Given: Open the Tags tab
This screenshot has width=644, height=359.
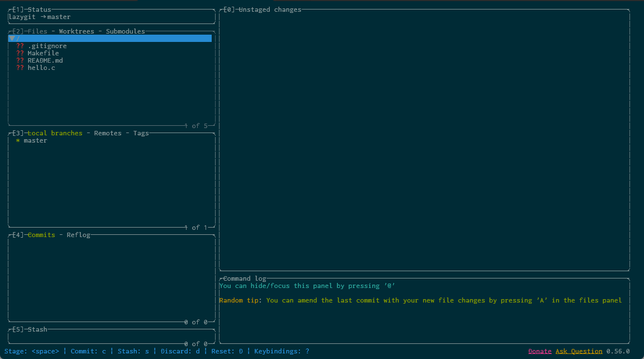Looking at the screenshot, I should coord(141,133).
